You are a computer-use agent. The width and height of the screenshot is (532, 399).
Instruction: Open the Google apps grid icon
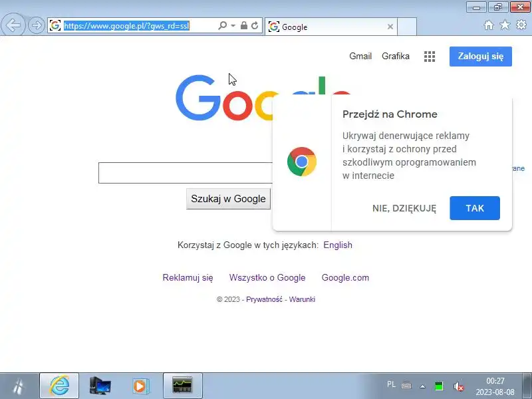point(430,57)
